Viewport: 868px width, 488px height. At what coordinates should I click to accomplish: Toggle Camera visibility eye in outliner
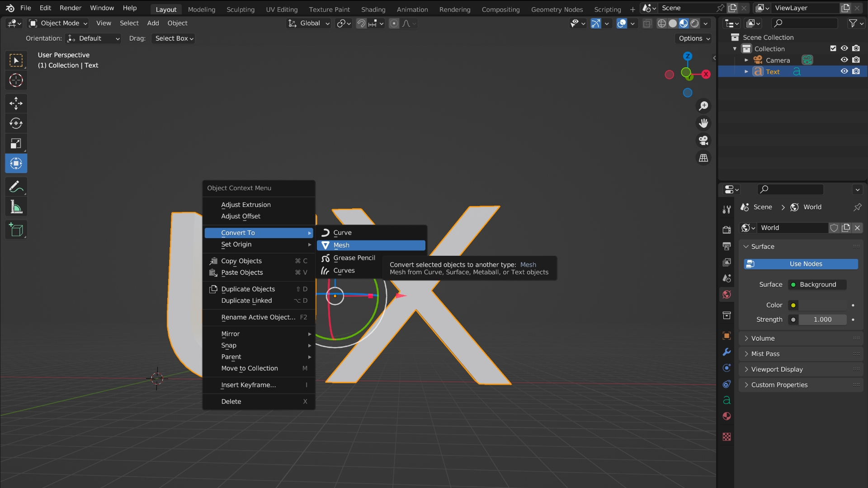click(844, 60)
